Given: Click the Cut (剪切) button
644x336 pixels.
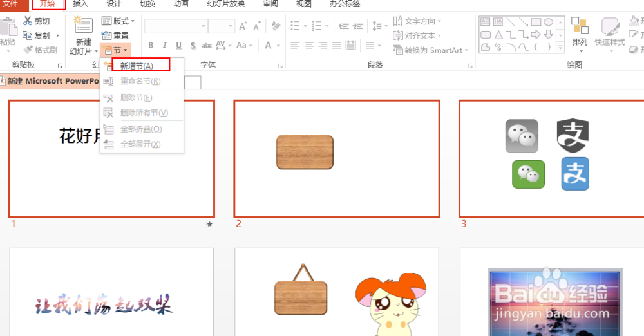Looking at the screenshot, I should pos(37,21).
